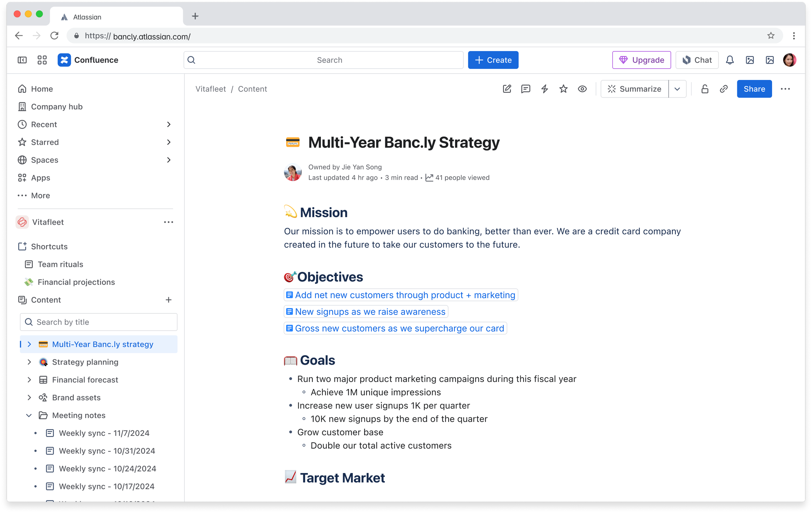Click the edit page pencil icon
Viewport: 812px width, 513px height.
coord(507,89)
